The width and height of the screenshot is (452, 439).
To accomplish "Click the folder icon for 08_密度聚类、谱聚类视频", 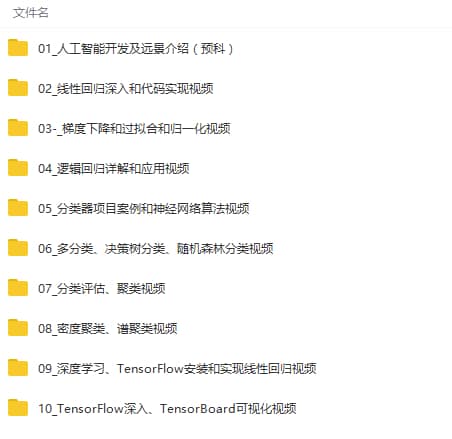I will (18, 328).
